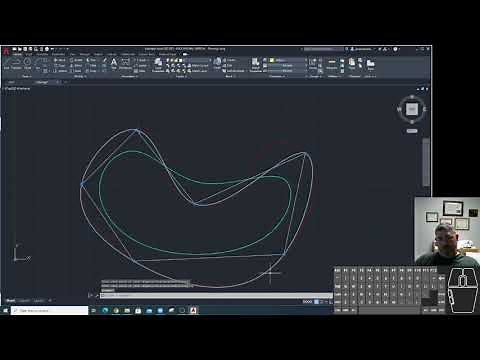Screen dimensions: 480x360
Task: Click the Help question mark icon
Action: 395,49
